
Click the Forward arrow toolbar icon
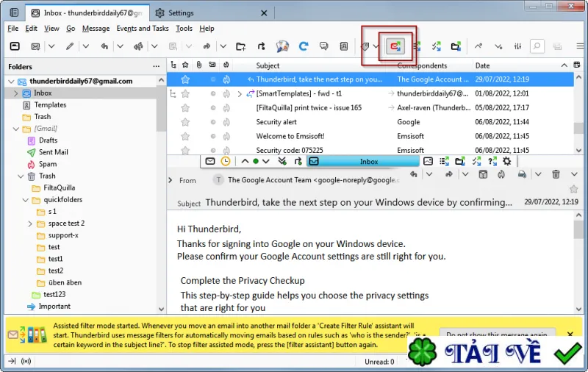click(207, 46)
